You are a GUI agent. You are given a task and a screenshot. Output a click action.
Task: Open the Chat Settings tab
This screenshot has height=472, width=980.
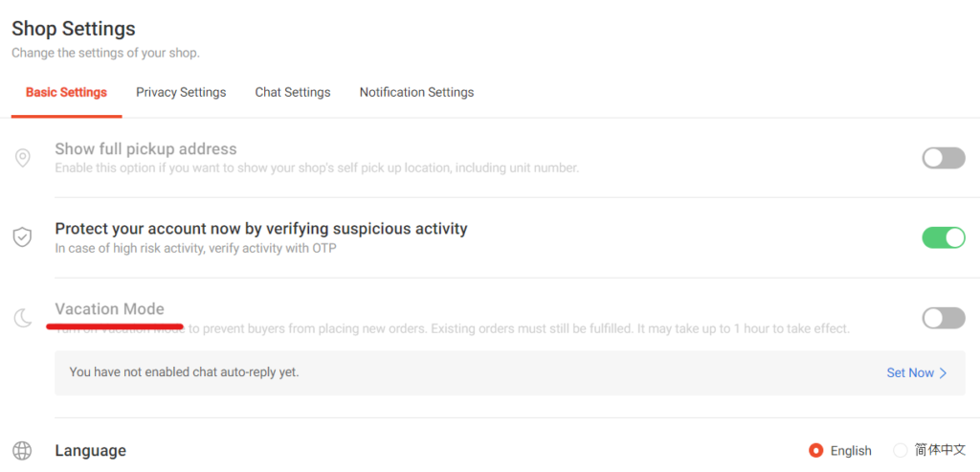[293, 93]
